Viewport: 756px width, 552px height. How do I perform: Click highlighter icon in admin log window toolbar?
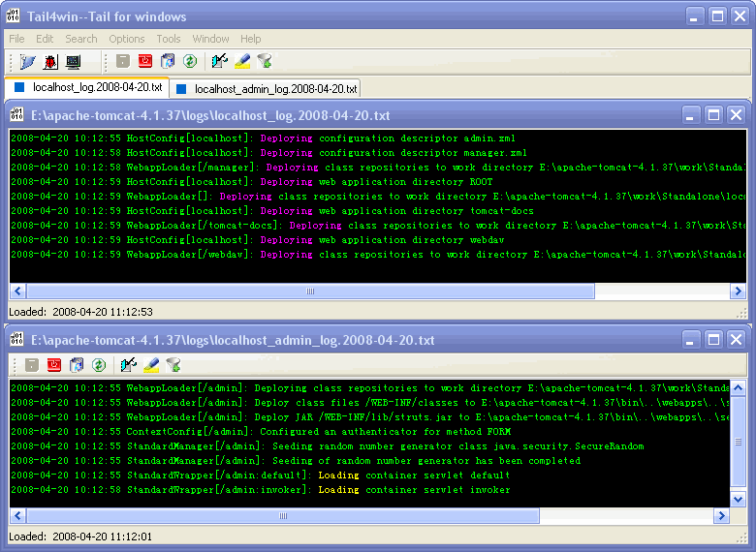coord(151,365)
